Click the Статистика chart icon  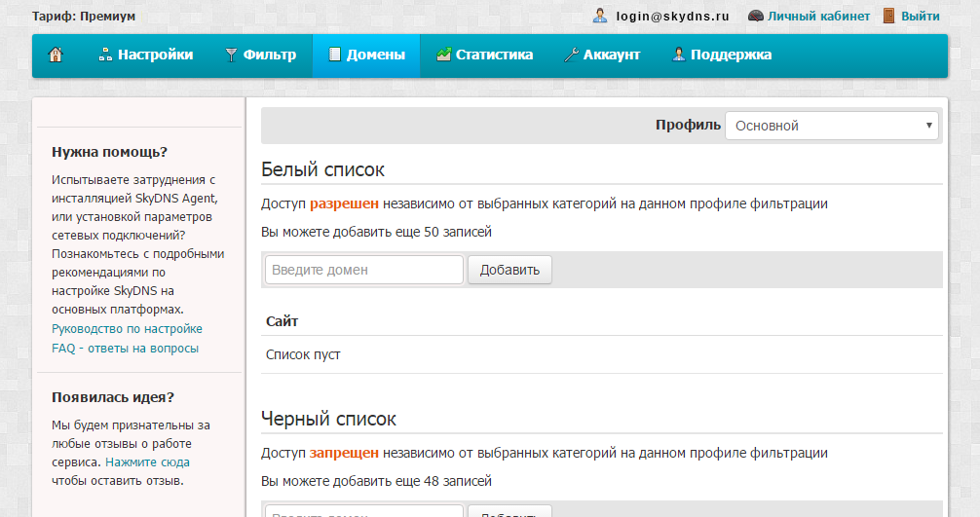[443, 55]
